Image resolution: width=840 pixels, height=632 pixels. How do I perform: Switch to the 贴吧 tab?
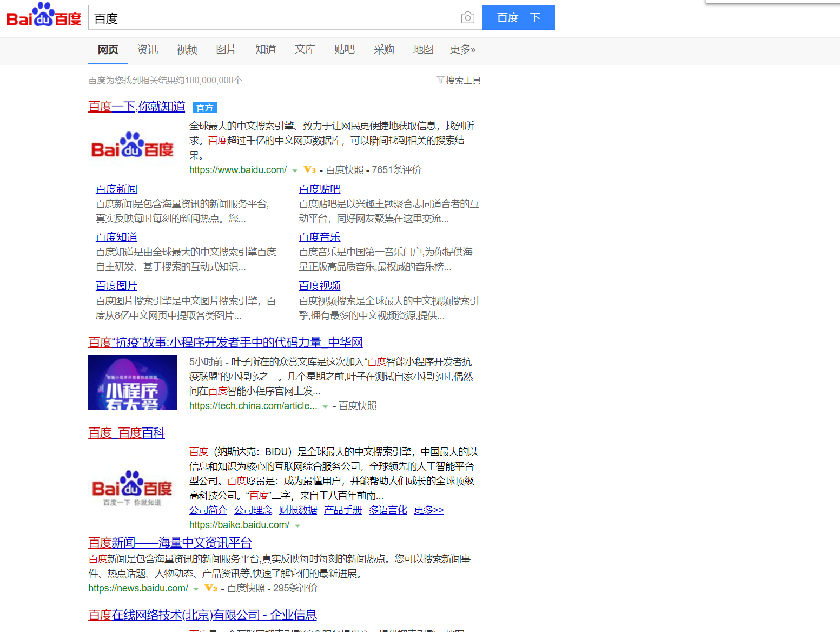(x=345, y=50)
